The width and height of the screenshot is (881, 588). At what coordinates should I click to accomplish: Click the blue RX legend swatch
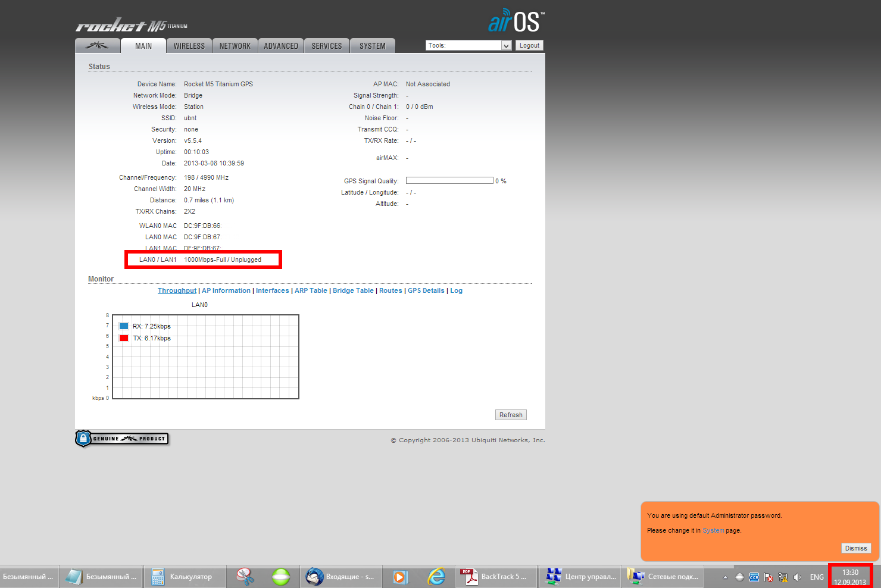coord(124,326)
